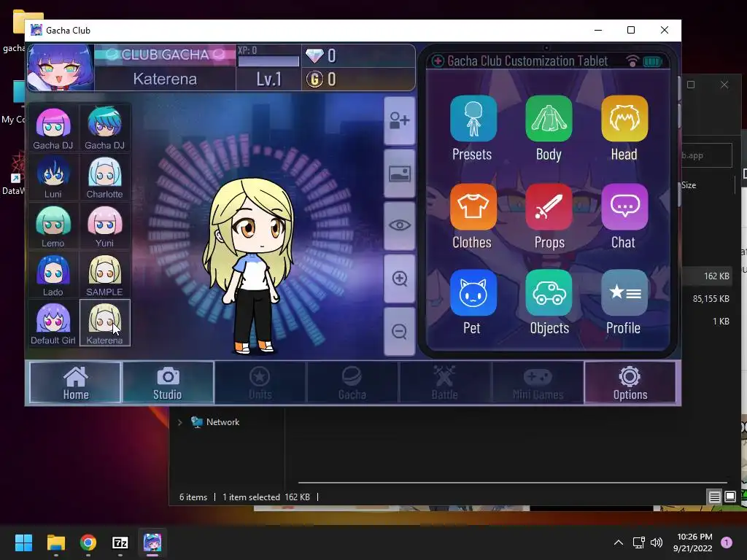The width and height of the screenshot is (747, 560).
Task: Show hidden system tray icons
Action: tap(619, 542)
